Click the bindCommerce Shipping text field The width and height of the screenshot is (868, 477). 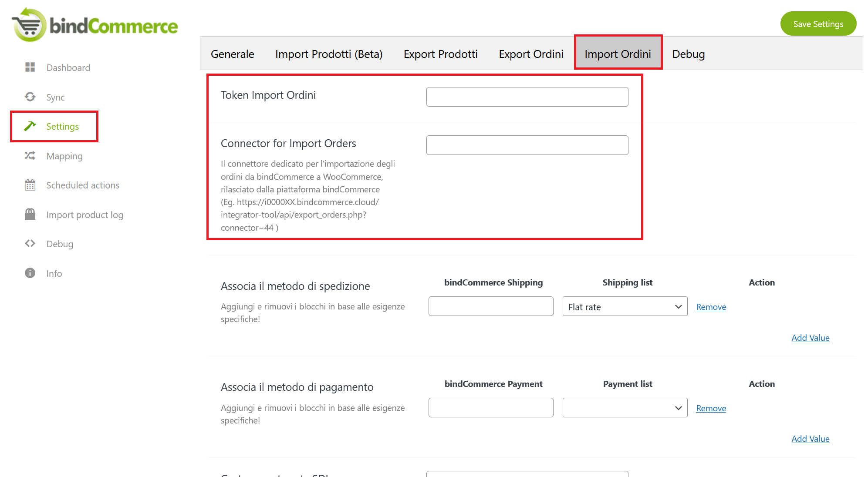[x=491, y=306]
